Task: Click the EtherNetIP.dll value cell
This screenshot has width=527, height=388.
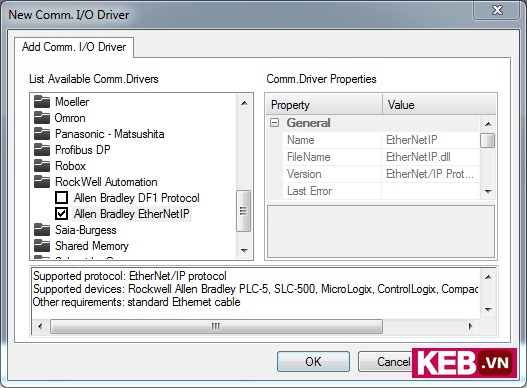Action: coord(431,157)
